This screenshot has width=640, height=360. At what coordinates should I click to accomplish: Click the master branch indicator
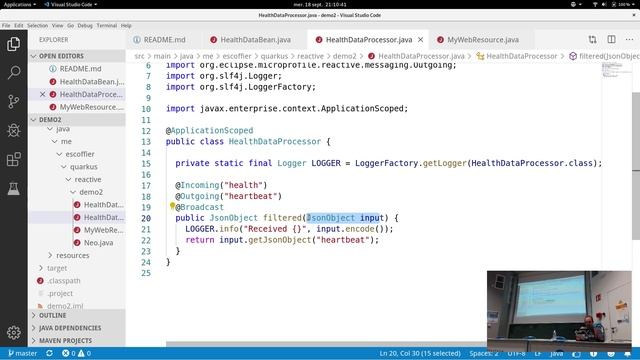[22, 353]
